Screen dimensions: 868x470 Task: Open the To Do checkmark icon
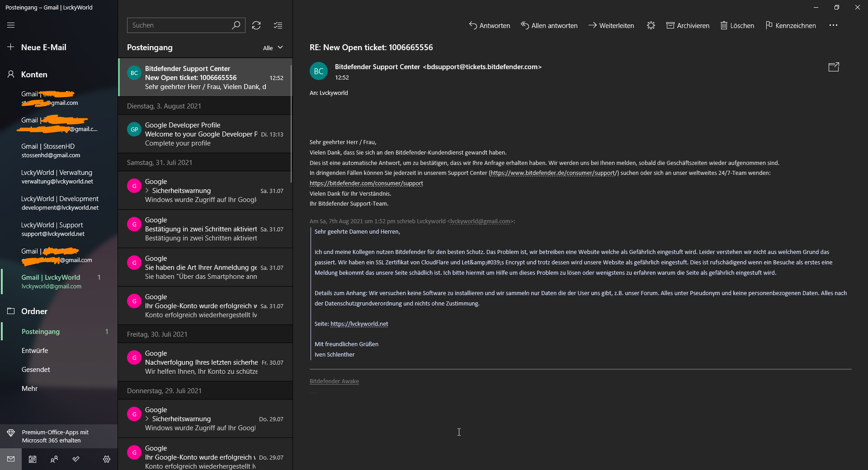point(76,459)
